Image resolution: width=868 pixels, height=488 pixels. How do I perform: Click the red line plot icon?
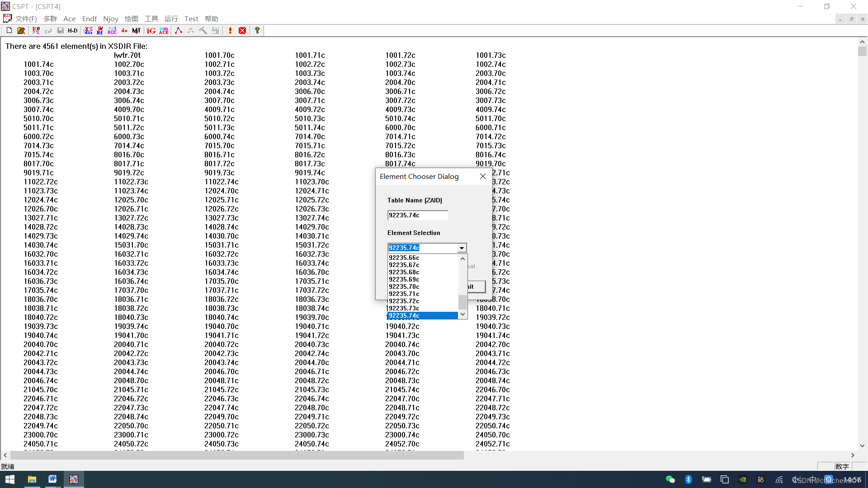coord(179,30)
